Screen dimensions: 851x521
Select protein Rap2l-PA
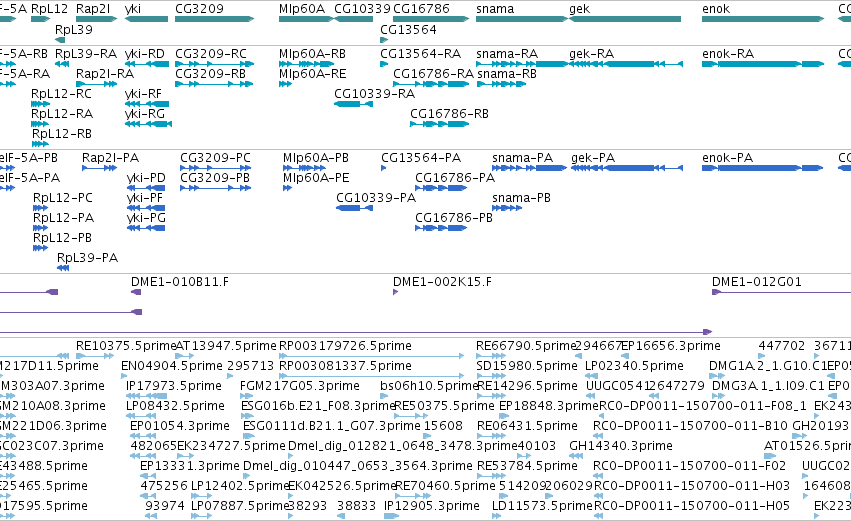click(110, 158)
